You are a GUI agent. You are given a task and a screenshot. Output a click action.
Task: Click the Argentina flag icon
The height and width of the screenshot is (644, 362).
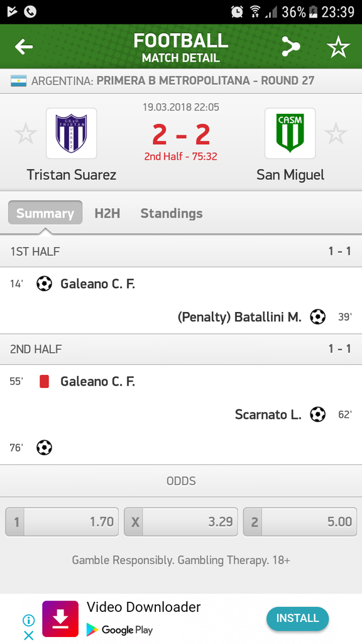tap(18, 80)
